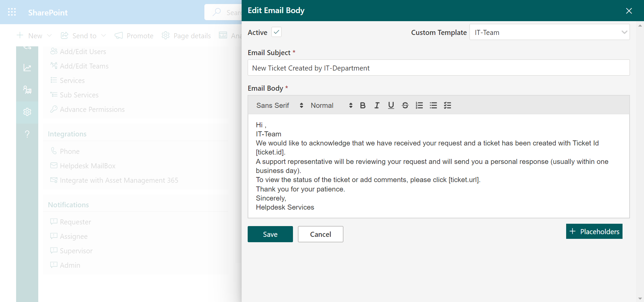Click the Phone integration handset icon
The width and height of the screenshot is (644, 302).
coord(54,151)
